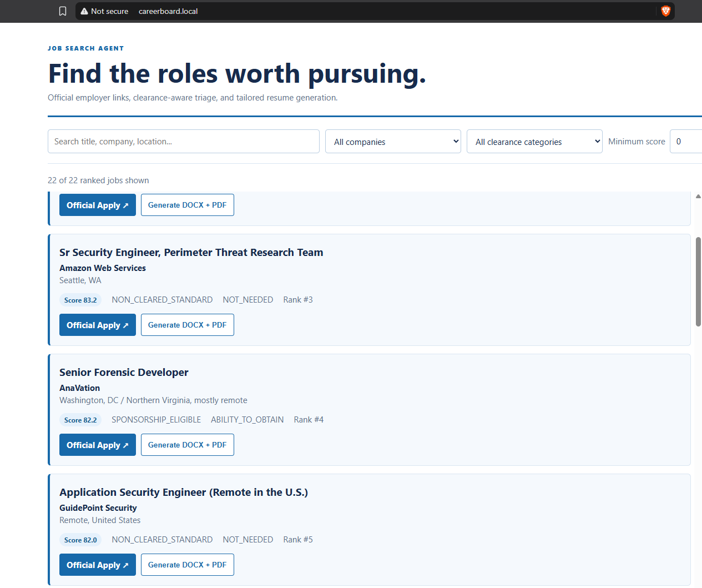The height and width of the screenshot is (588, 702).
Task: Open the All clearance categories dropdown
Action: 534,142
